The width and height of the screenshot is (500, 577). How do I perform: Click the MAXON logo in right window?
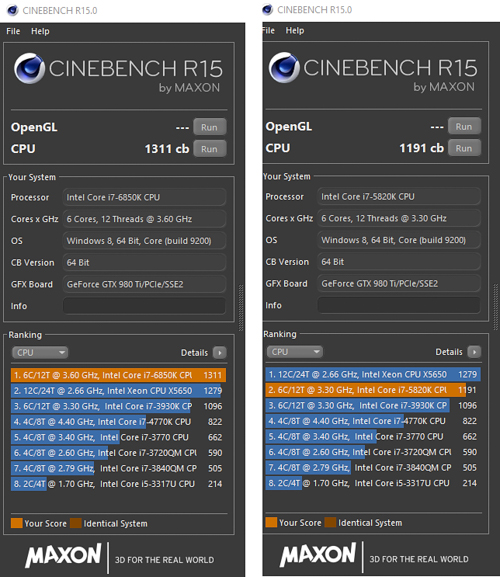click(x=318, y=554)
